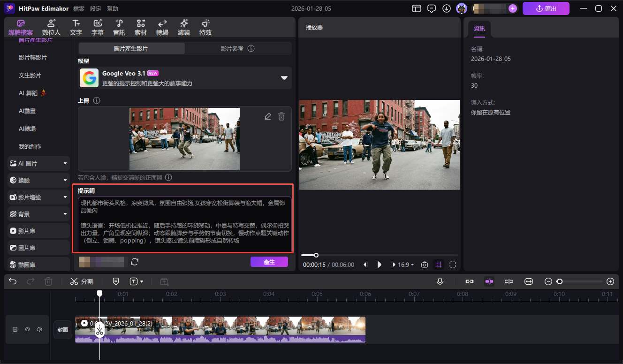623x364 pixels.
Task: Take a snapshot with the camera icon
Action: pyautogui.click(x=425, y=265)
